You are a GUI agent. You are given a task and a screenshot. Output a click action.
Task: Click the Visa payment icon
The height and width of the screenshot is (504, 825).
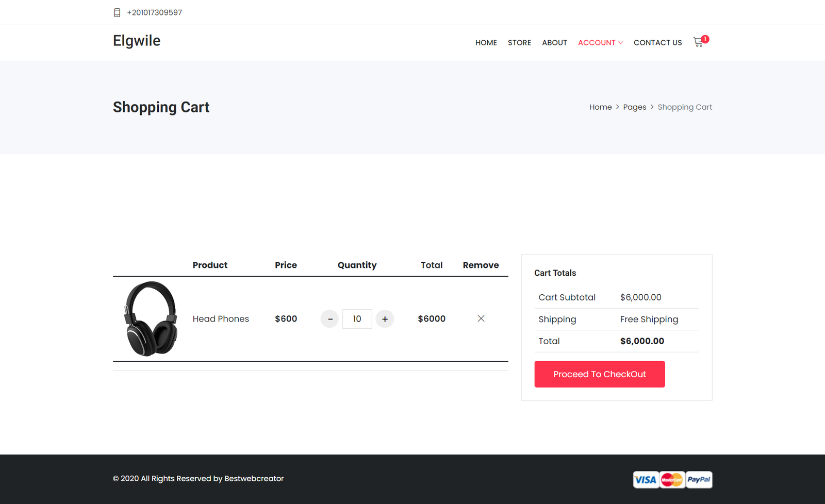pyautogui.click(x=646, y=480)
